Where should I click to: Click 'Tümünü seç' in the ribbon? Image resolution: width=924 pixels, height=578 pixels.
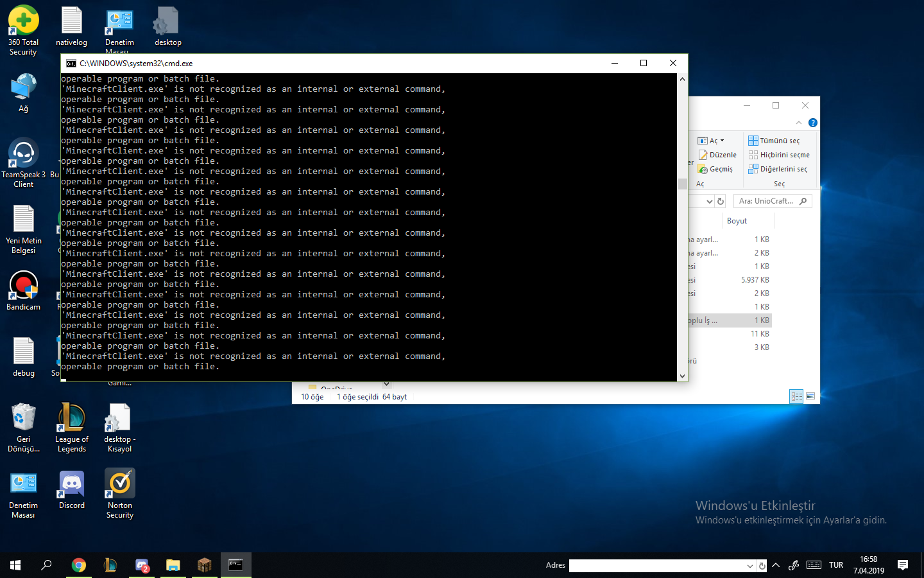click(774, 141)
